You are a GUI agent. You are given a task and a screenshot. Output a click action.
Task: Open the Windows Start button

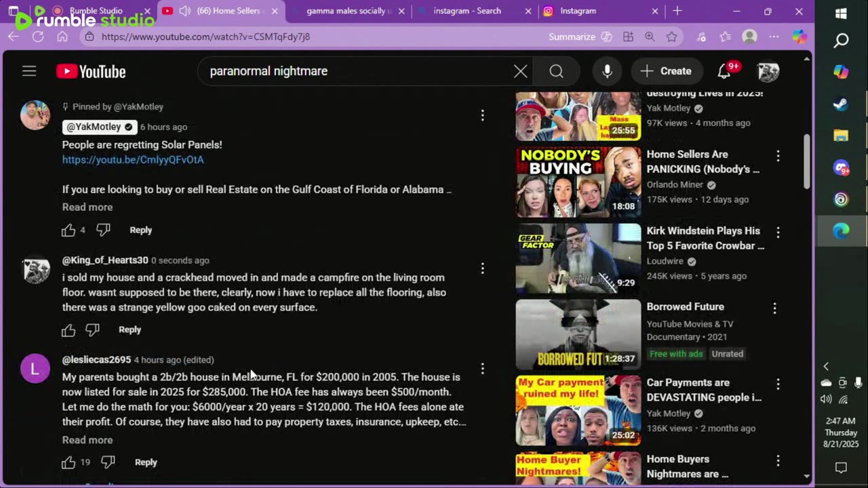(841, 14)
